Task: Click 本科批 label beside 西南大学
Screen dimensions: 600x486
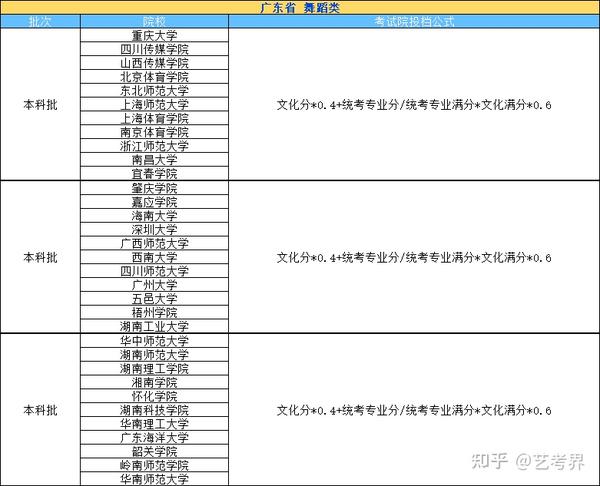Action: [40, 257]
